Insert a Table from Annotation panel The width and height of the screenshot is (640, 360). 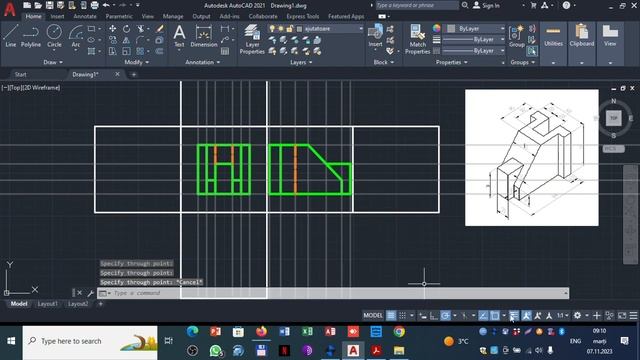coord(225,51)
